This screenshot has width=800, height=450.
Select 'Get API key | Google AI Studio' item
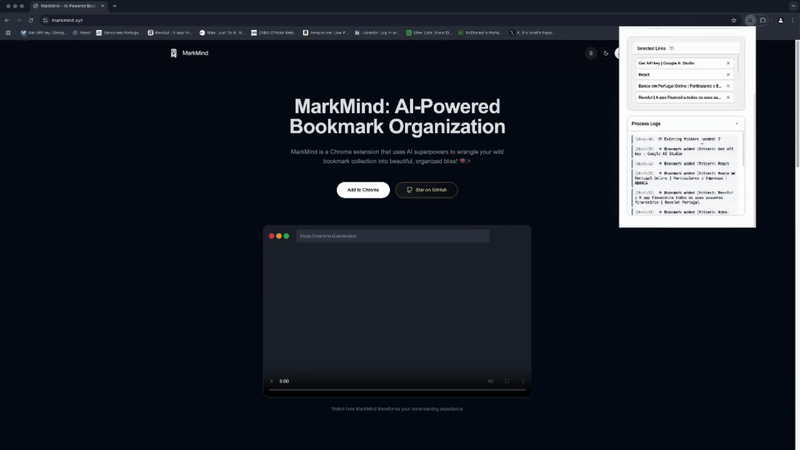click(684, 63)
